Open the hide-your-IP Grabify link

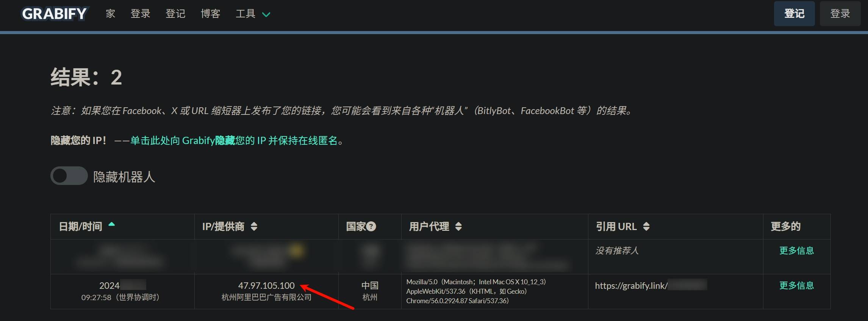[x=234, y=141]
